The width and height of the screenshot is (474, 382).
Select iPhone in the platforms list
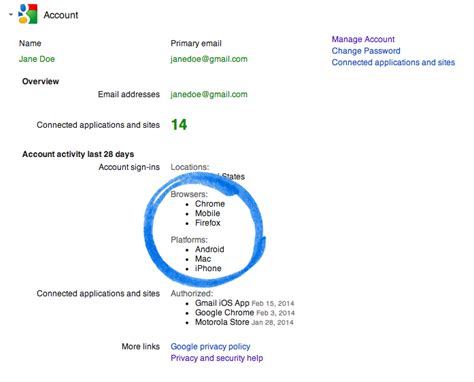pyautogui.click(x=208, y=268)
